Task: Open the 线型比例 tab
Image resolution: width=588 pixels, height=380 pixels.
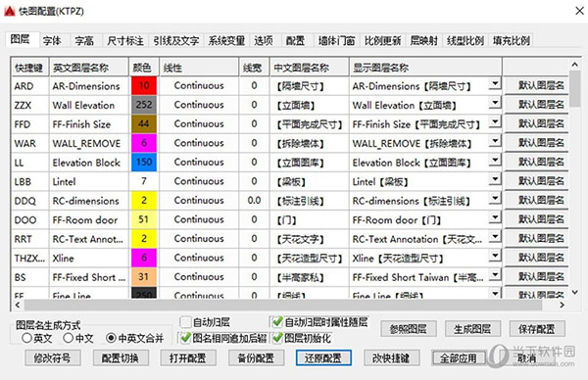Action: tap(465, 40)
